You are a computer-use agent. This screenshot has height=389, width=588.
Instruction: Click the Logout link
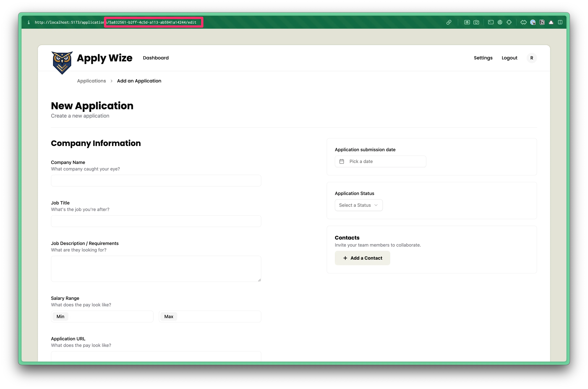pyautogui.click(x=509, y=58)
